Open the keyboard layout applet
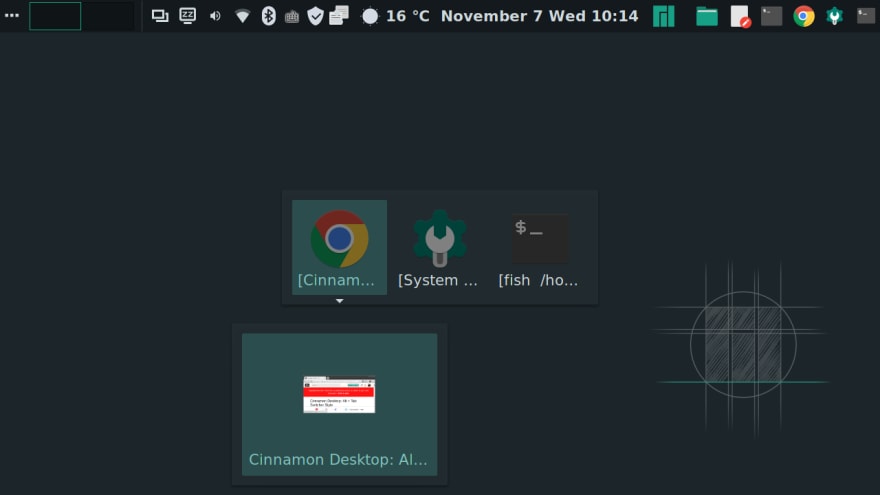The image size is (880, 495). tap(292, 17)
